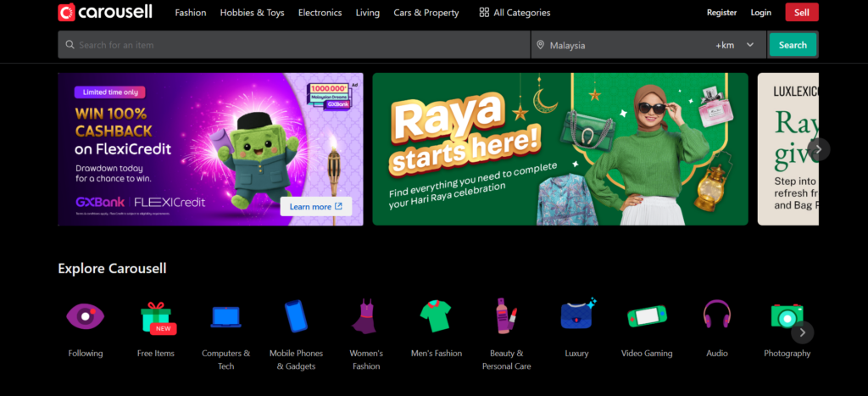Open the Video Gaming console icon
The width and height of the screenshot is (868, 396).
click(x=647, y=316)
